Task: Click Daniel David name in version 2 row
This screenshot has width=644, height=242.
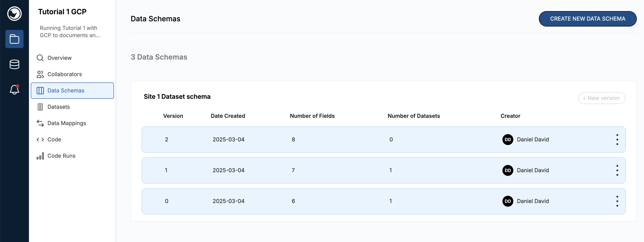Action: click(x=533, y=140)
